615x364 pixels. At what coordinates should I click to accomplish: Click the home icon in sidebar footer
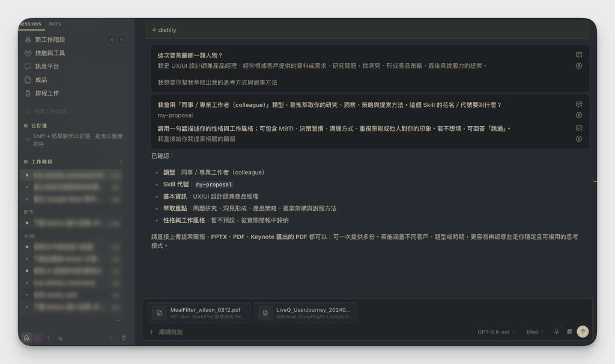[x=26, y=338]
